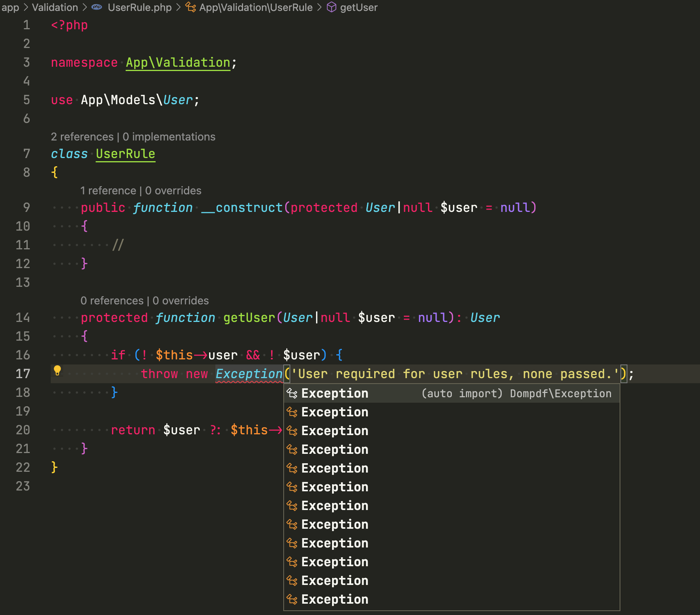The width and height of the screenshot is (700, 615).
Task: Click the class icon of the third Exception suggestion
Action: point(291,430)
